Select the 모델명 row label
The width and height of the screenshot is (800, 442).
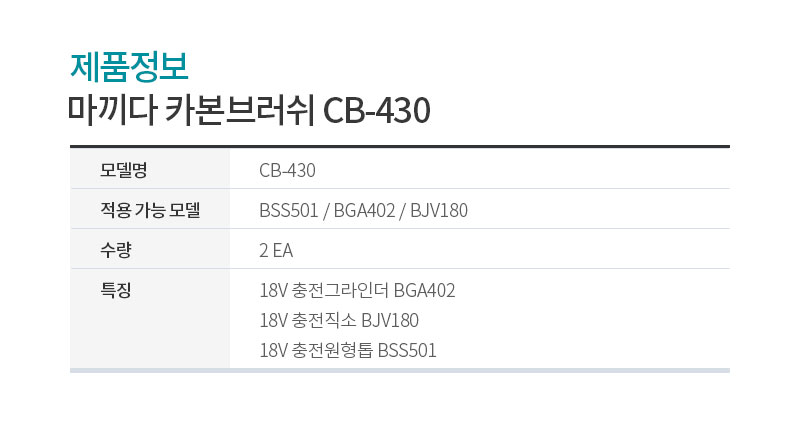(123, 170)
